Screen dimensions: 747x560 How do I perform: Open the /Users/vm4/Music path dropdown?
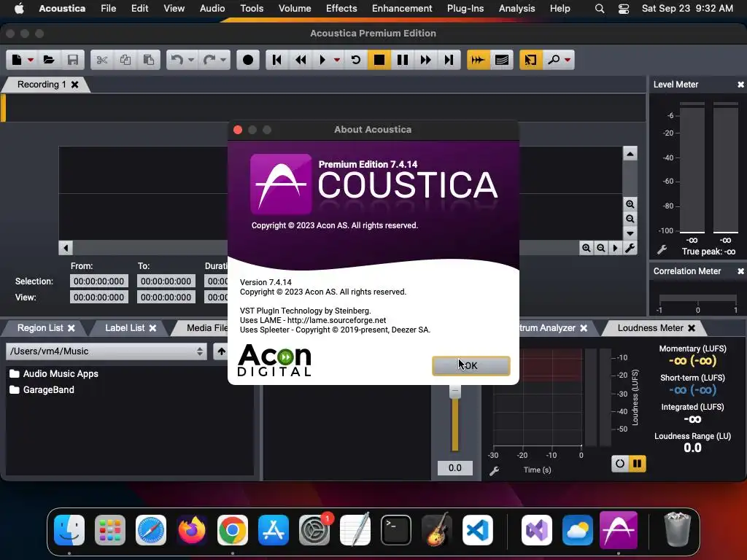(107, 351)
